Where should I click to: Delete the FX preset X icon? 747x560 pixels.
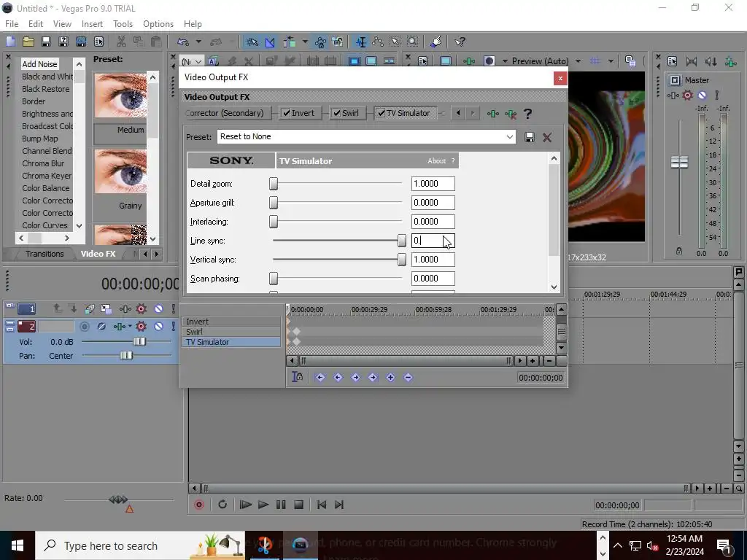[547, 137]
